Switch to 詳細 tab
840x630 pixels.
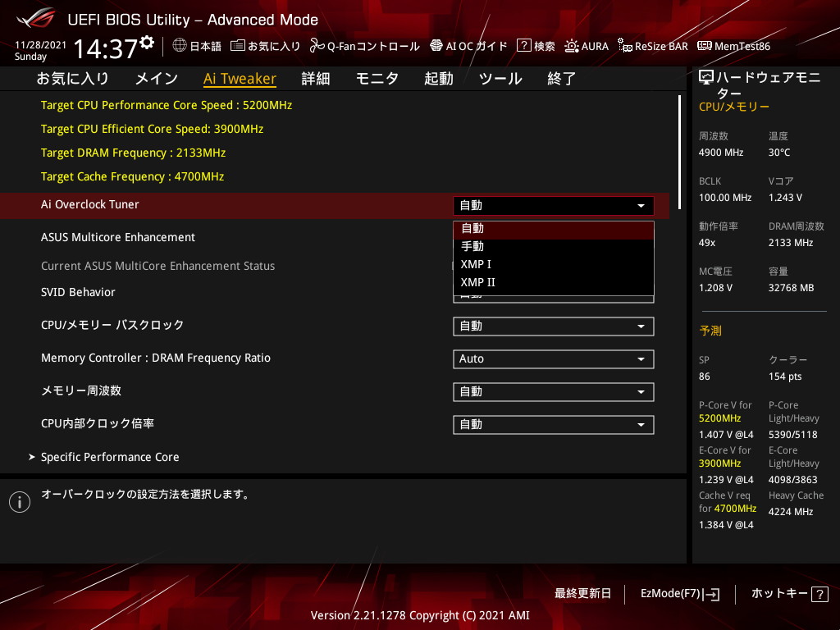(x=316, y=79)
